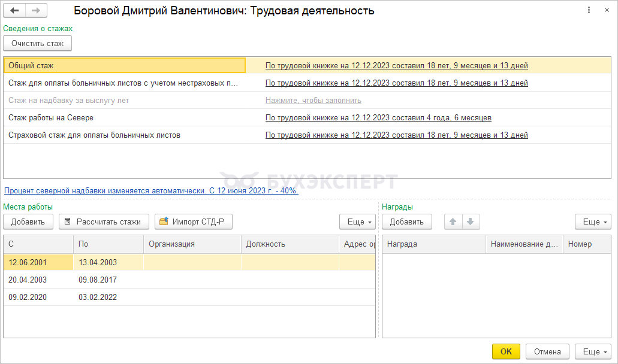Select the start date 20.04.2003 cell

point(38,280)
